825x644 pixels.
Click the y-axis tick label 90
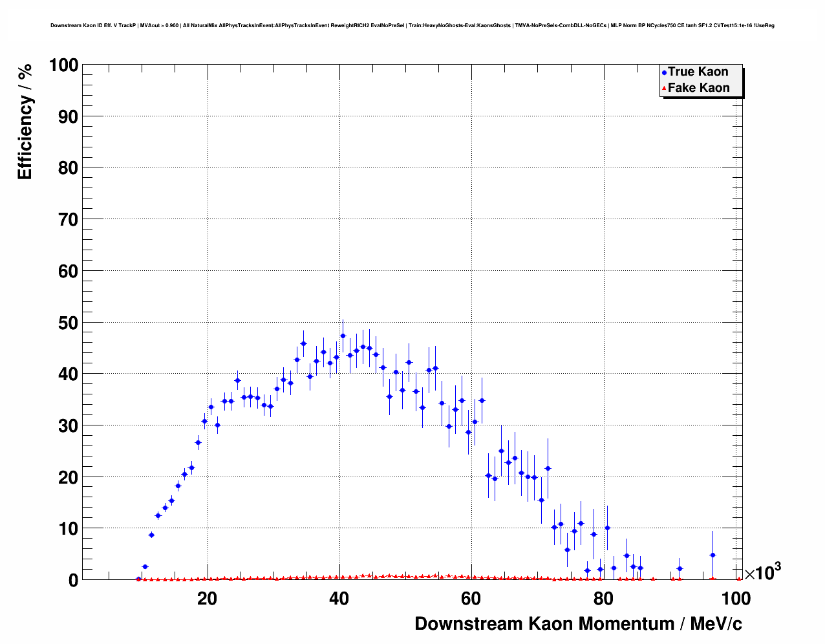tap(63, 117)
